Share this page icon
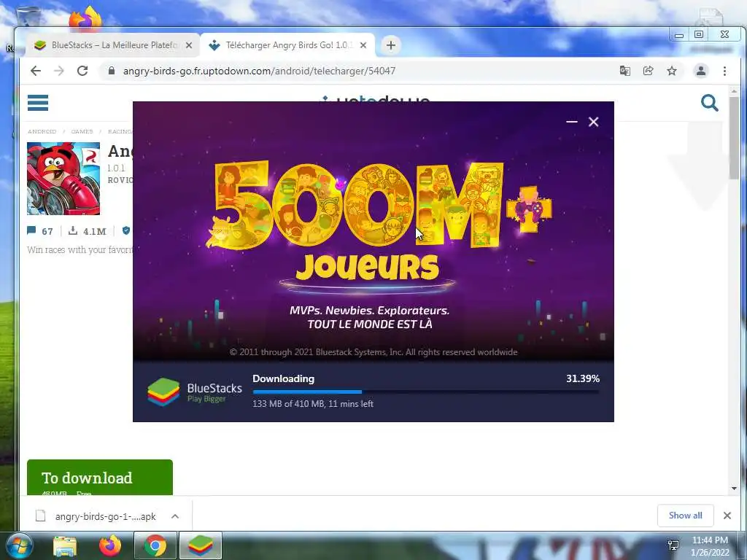This screenshot has width=747, height=560. 648,71
